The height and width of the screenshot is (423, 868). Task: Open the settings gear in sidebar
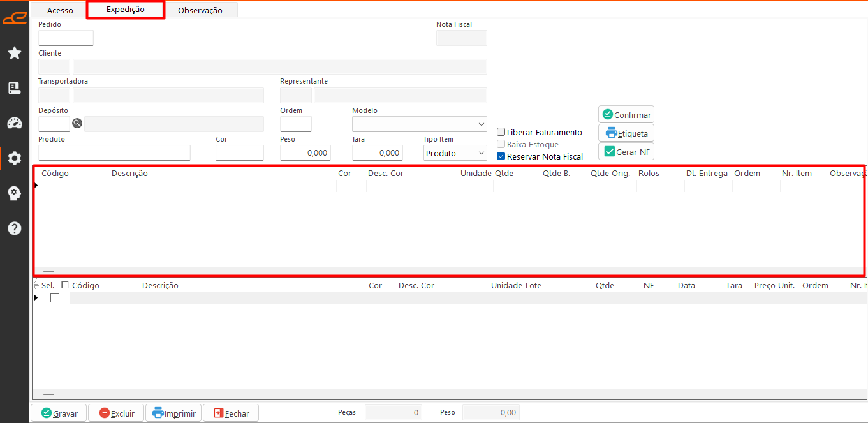[x=14, y=158]
